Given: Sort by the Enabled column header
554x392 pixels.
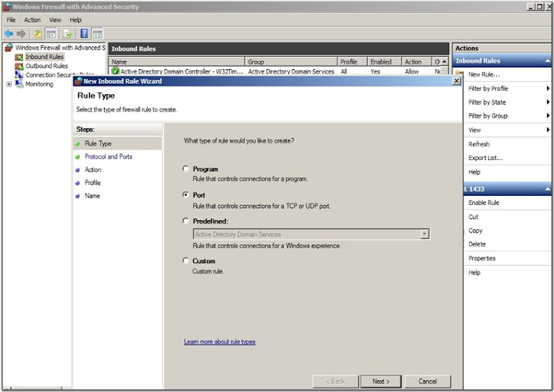Looking at the screenshot, I should pos(384,62).
